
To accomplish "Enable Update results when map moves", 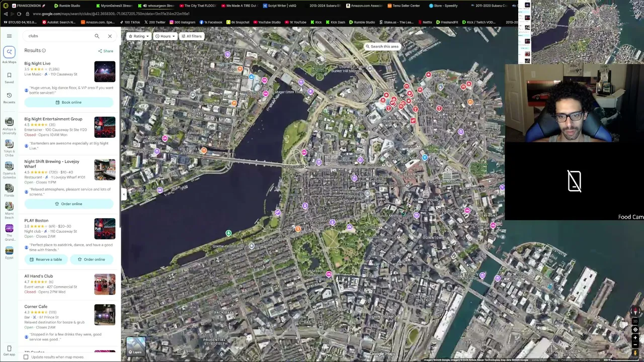I will click(x=26, y=357).
